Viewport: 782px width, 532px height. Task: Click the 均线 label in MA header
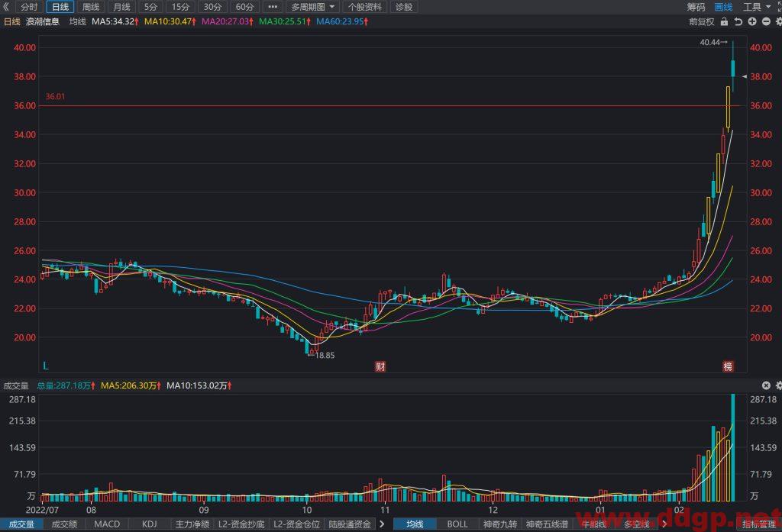[x=77, y=21]
